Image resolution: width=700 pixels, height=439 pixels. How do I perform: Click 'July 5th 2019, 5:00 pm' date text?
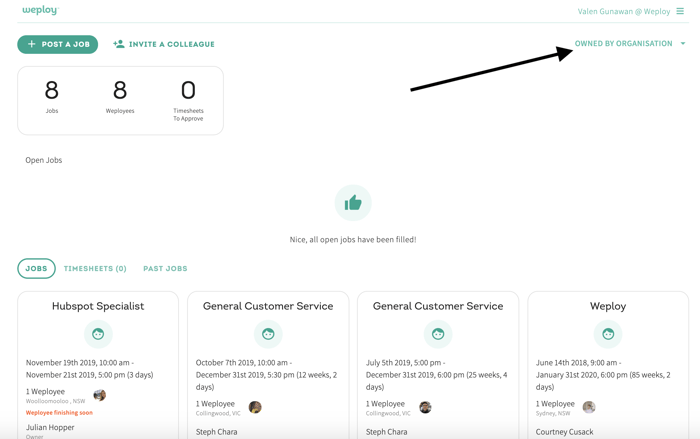[403, 363]
